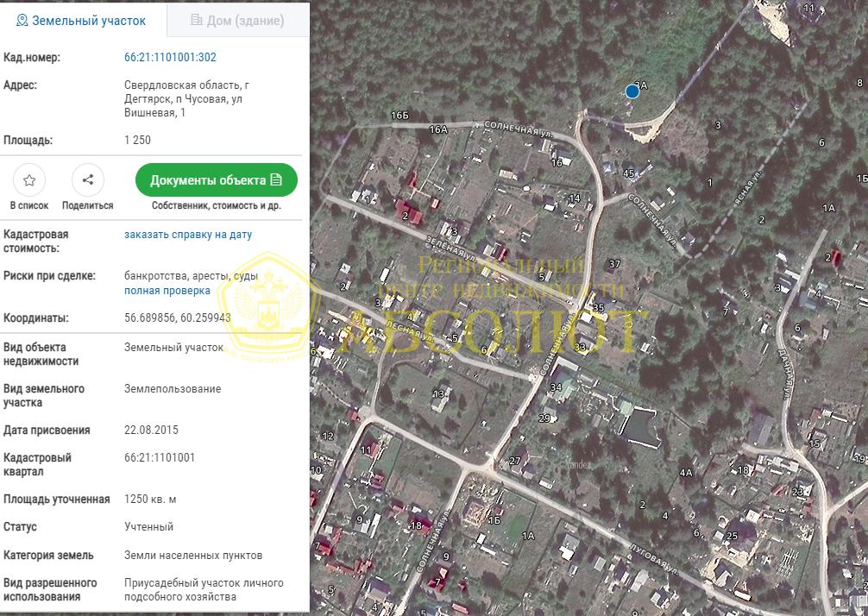Screen dimensions: 868x616
Task: Switch to the Земельный участок tab
Action: pyautogui.click(x=82, y=21)
